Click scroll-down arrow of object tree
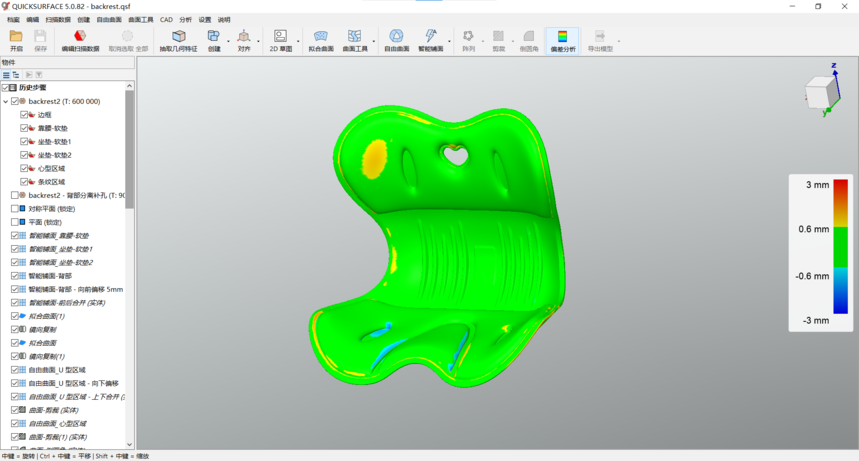This screenshot has width=859, height=461. pyautogui.click(x=129, y=445)
